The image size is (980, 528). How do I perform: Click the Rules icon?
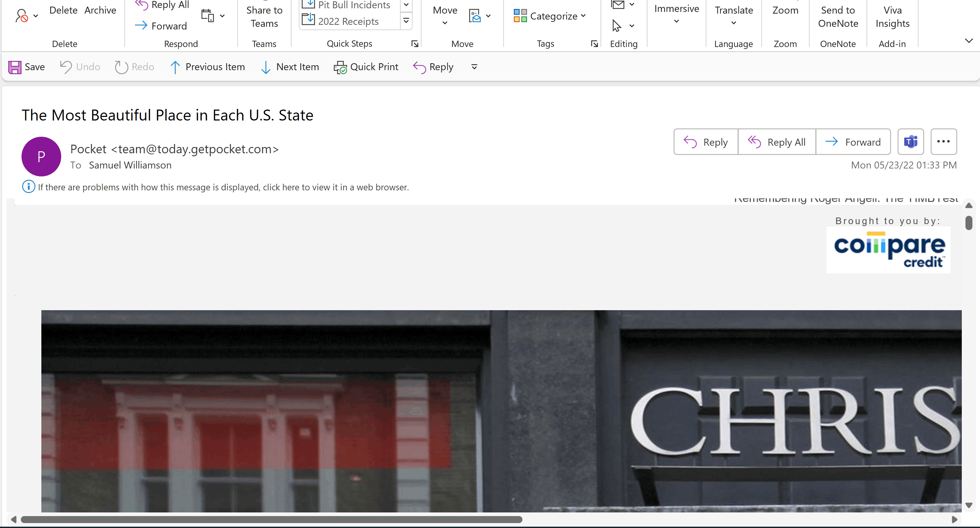point(475,16)
